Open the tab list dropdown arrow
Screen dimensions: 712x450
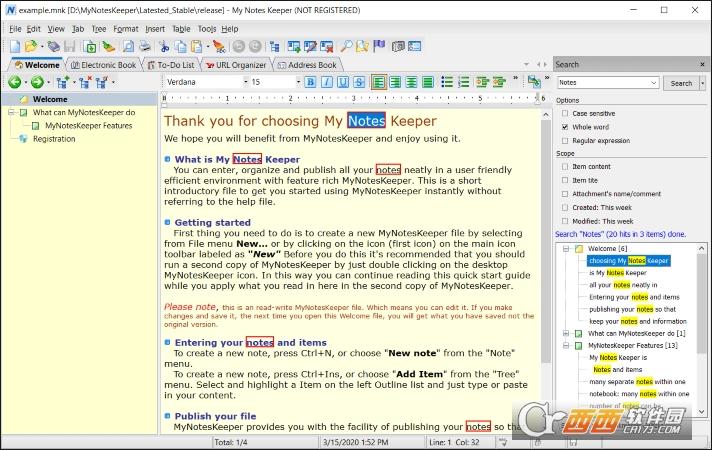click(x=526, y=65)
